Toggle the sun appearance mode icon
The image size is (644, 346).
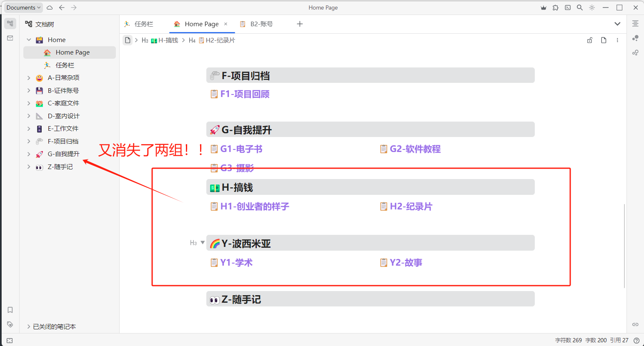592,7
